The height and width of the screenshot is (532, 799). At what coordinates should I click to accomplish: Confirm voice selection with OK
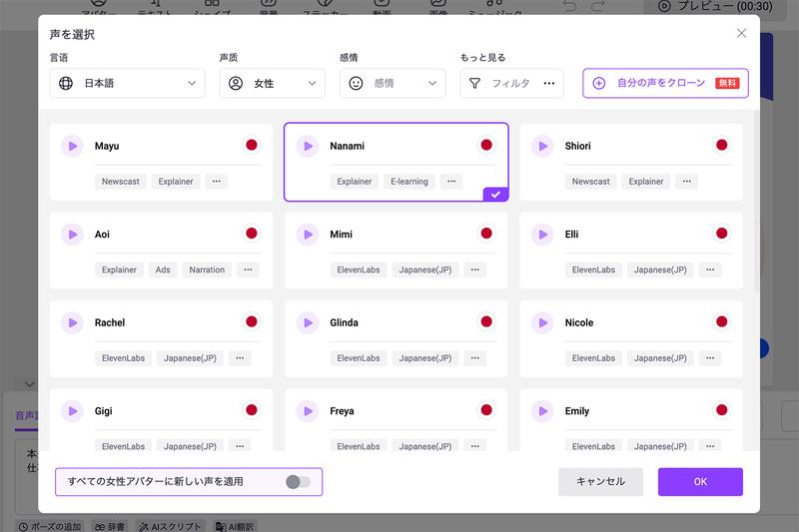coord(700,482)
